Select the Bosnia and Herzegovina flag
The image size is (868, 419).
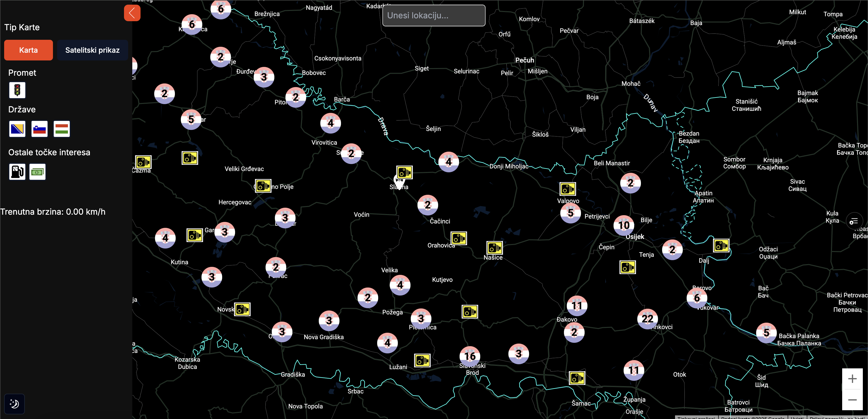(17, 129)
